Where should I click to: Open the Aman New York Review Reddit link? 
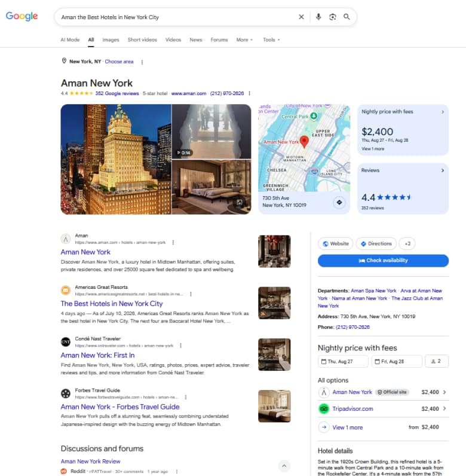click(x=91, y=462)
